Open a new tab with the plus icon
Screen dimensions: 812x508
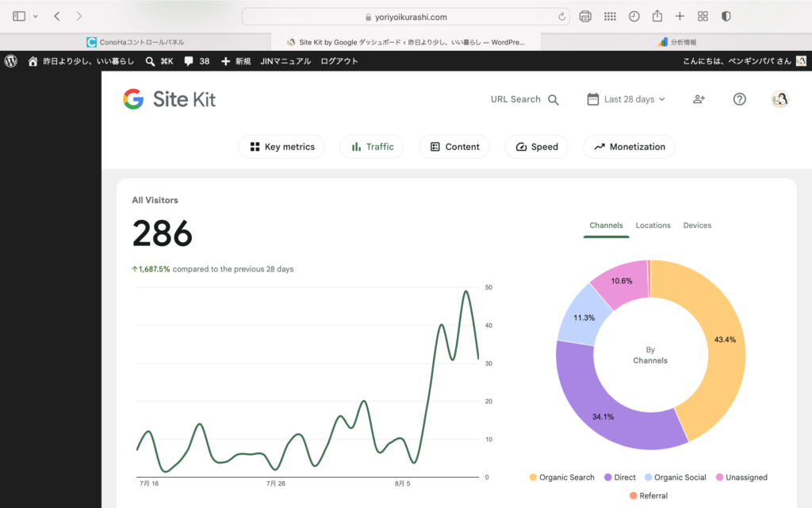[680, 17]
